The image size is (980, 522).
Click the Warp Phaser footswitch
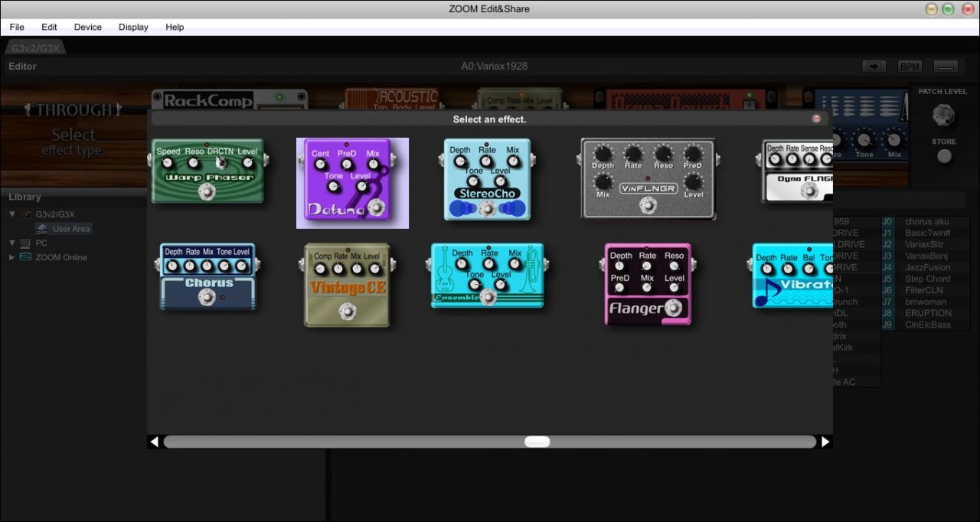click(207, 191)
